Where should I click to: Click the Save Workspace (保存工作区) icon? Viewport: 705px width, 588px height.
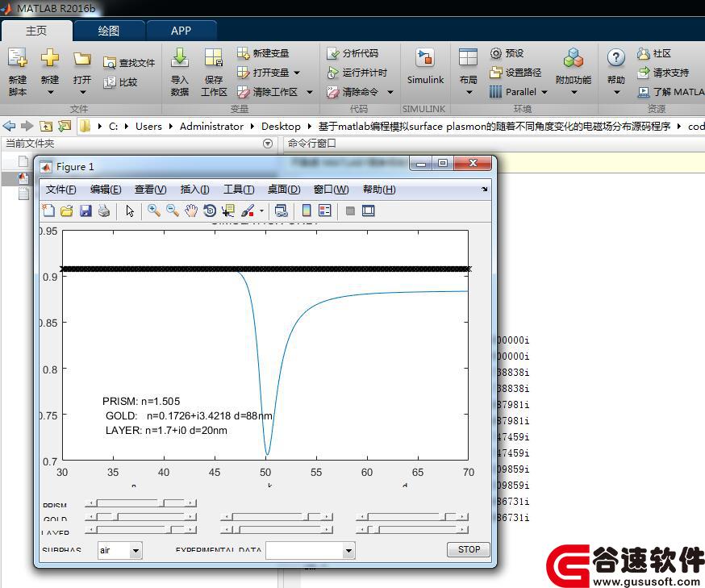(x=214, y=58)
